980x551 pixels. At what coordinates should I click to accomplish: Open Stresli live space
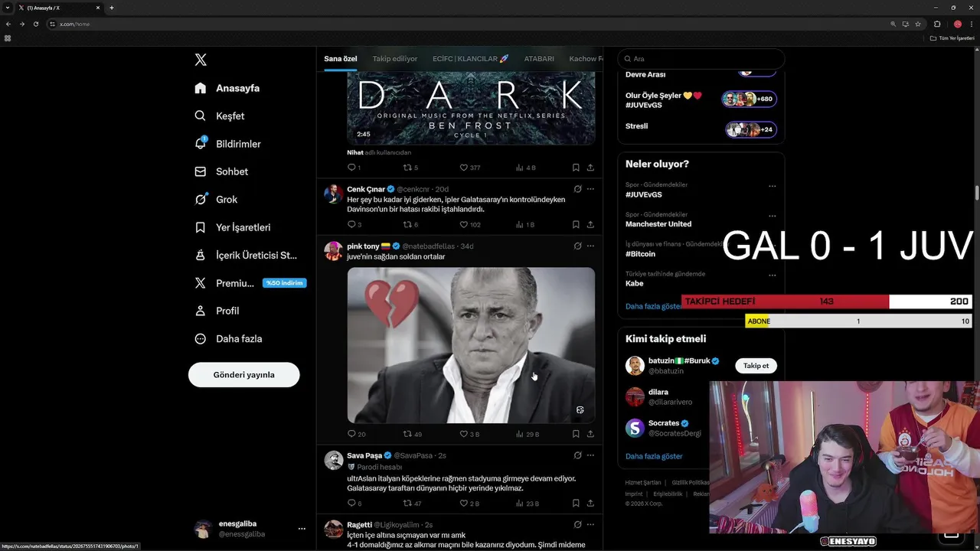click(x=701, y=129)
